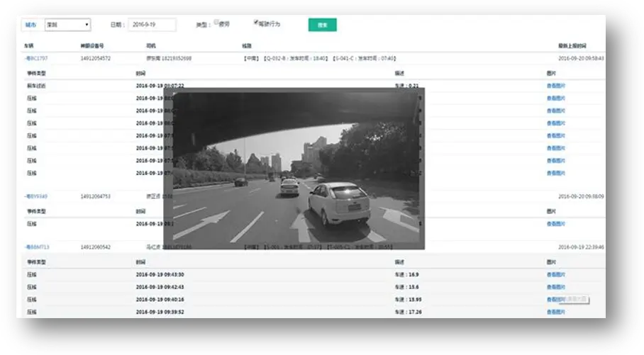Click latest report time 2016-09-20 09:58:09

coord(581,196)
